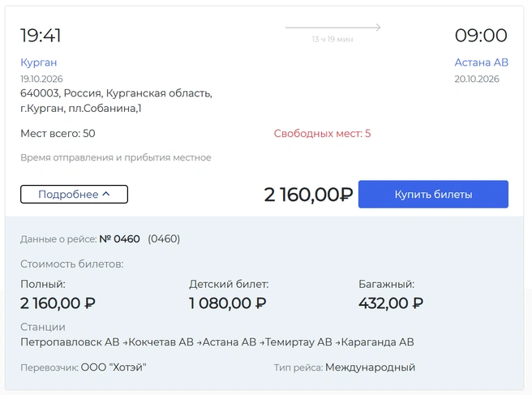Click the arrival time 09:00
Viewport: 532px width, 395px height.
tap(481, 36)
